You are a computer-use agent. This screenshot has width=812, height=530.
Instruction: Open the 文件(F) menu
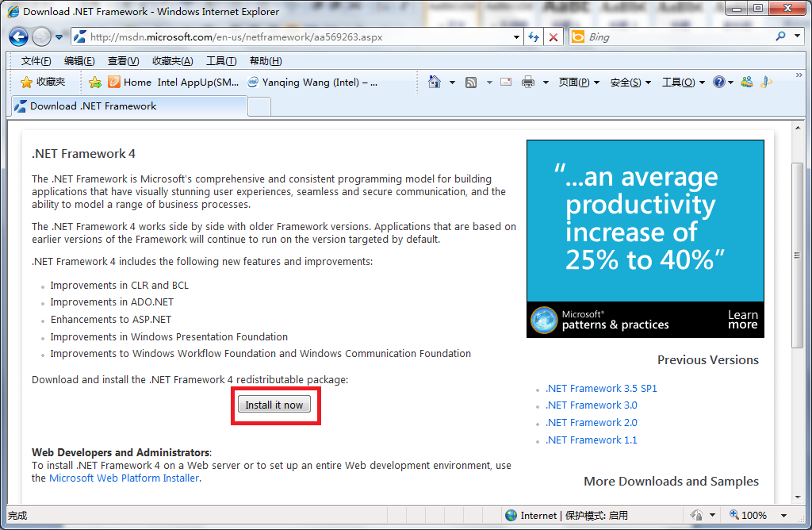tap(36, 61)
